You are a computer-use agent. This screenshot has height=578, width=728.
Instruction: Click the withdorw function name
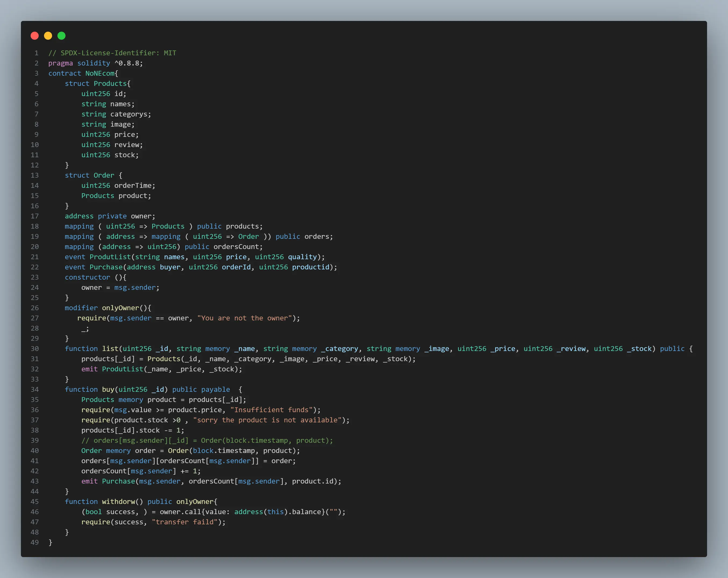click(119, 502)
